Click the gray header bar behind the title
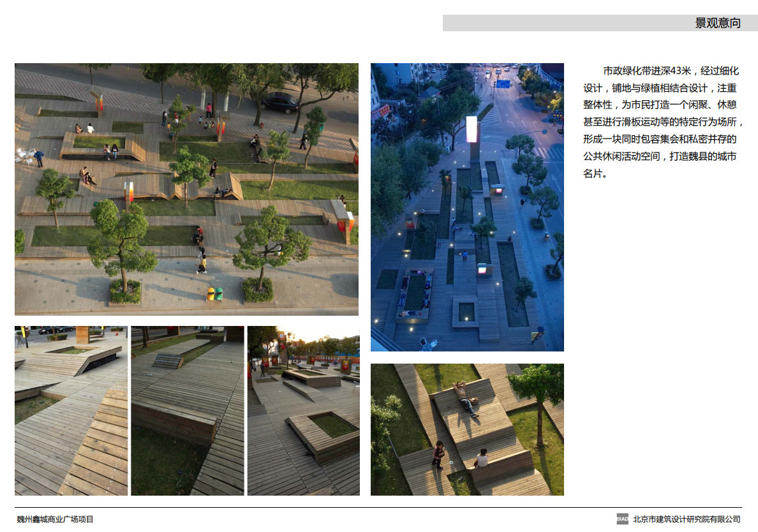758x532 pixels. click(561, 24)
